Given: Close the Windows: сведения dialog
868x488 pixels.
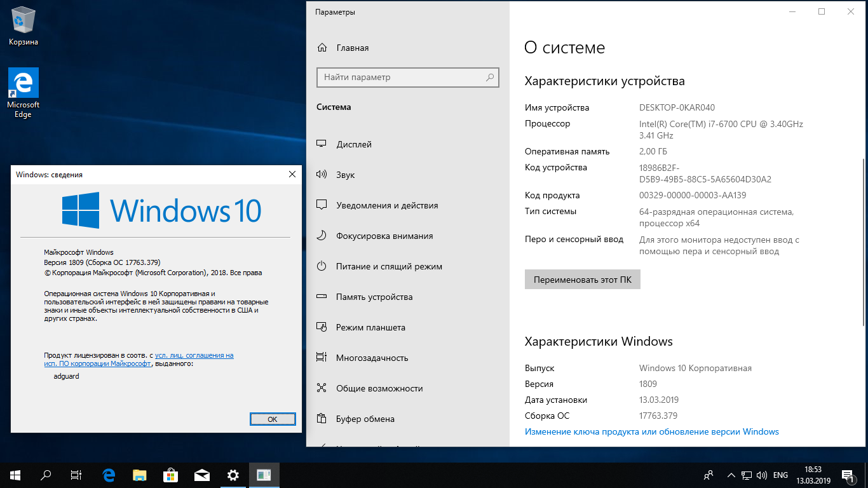Looking at the screenshot, I should point(292,174).
